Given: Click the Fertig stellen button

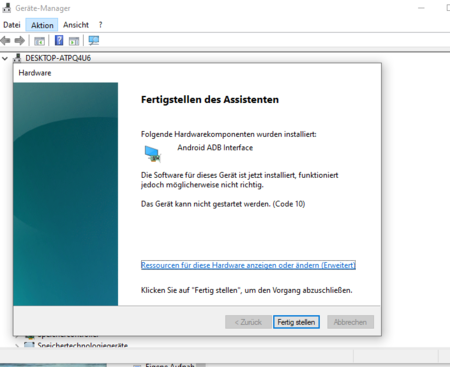Looking at the screenshot, I should [x=296, y=322].
